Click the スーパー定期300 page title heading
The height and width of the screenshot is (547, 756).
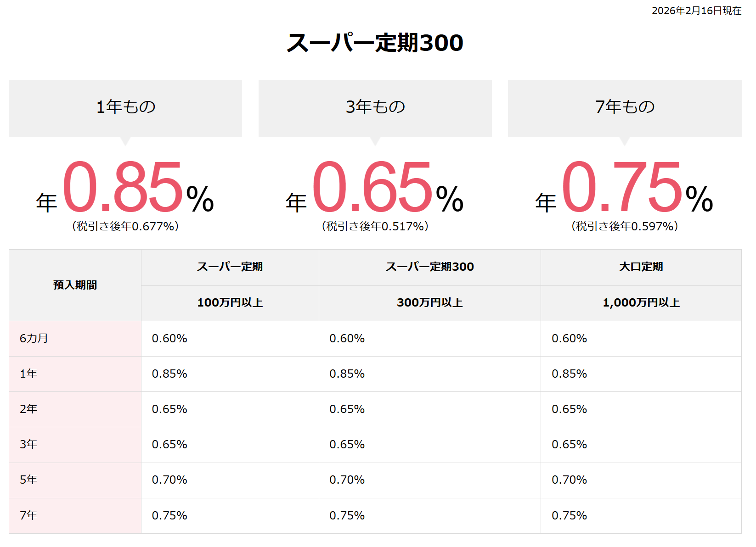[x=375, y=43]
